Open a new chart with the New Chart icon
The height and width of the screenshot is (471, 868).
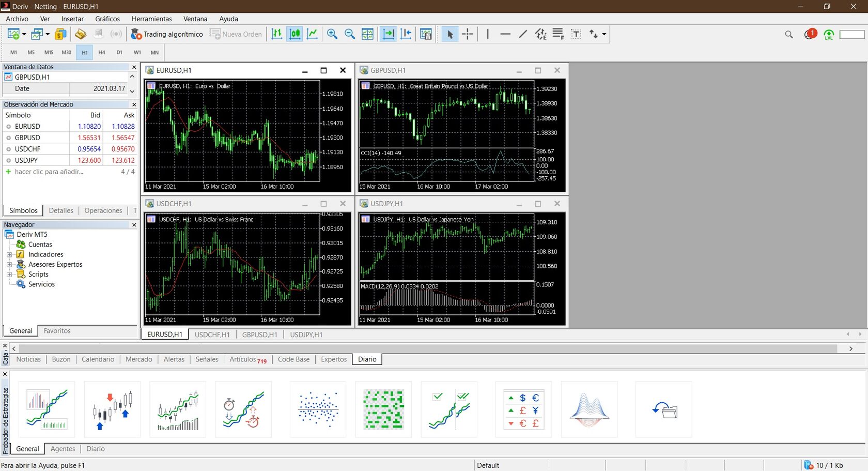click(14, 34)
